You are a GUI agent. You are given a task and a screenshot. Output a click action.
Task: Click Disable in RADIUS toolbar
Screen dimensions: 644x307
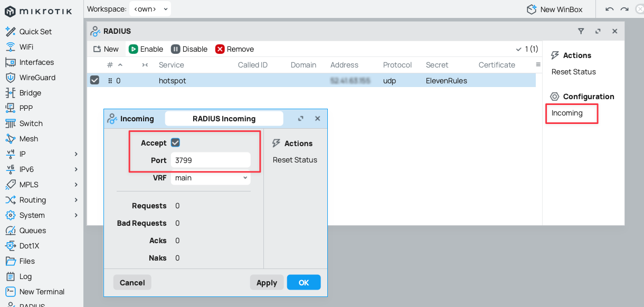(189, 49)
